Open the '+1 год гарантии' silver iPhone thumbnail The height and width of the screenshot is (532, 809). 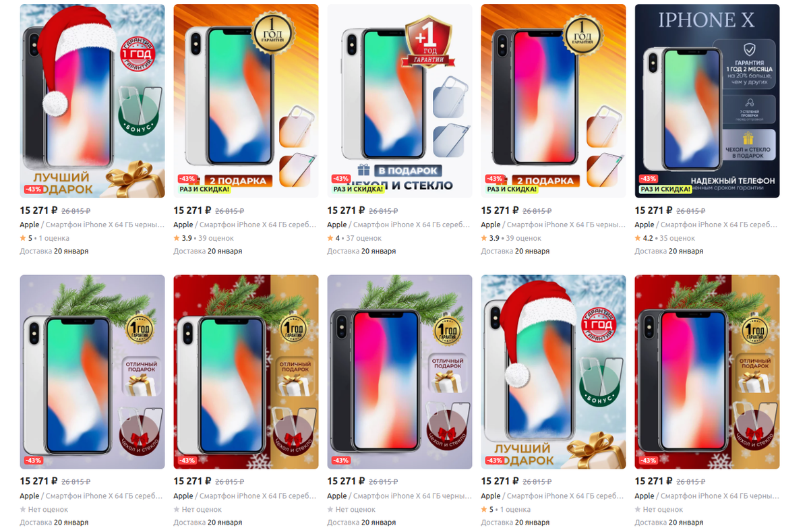tap(400, 101)
